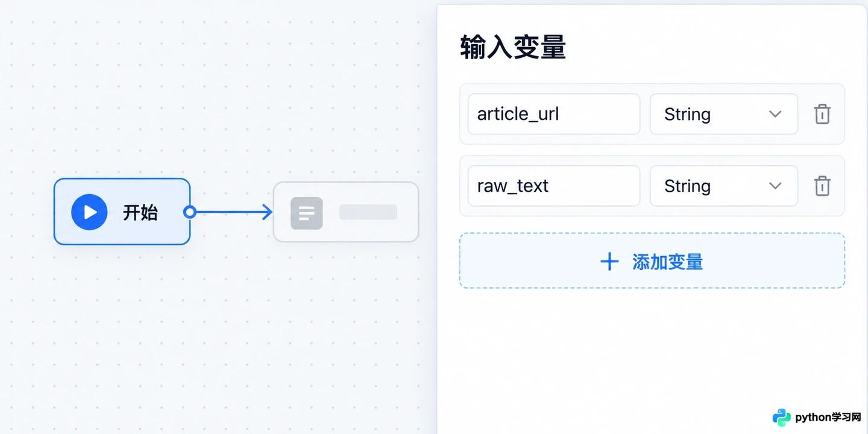The width and height of the screenshot is (868, 434).
Task: Click the Python logo watermark icon
Action: point(781,417)
